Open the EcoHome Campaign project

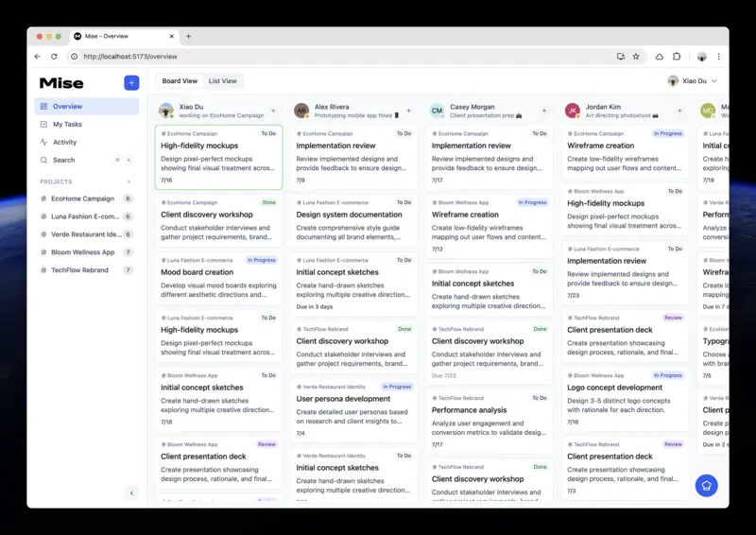82,198
